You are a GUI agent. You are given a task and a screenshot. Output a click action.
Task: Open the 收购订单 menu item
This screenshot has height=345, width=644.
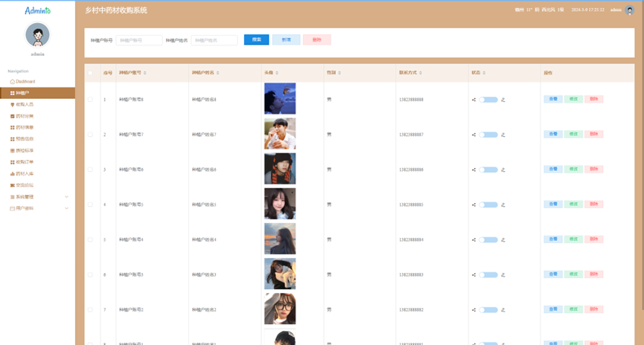[37, 162]
